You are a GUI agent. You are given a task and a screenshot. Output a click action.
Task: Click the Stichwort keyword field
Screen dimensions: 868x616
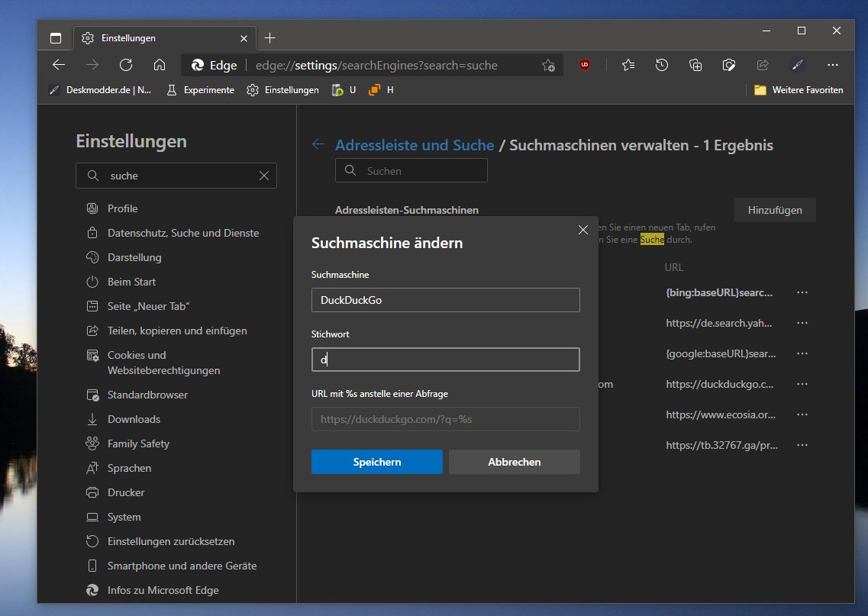446,360
